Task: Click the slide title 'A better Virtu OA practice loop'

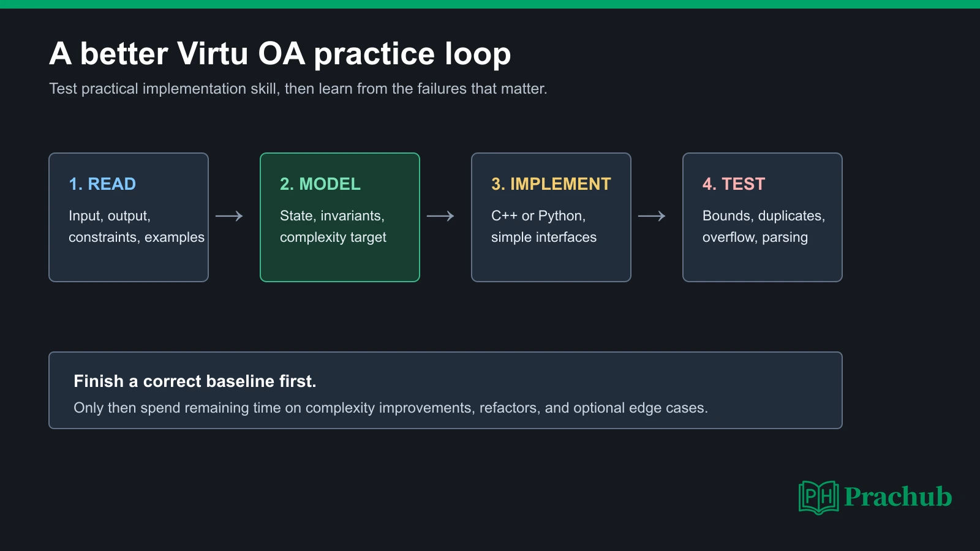Action: point(280,54)
